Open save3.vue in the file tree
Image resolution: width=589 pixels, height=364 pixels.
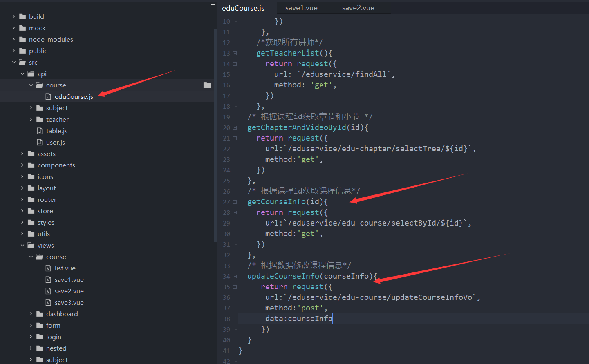point(69,303)
